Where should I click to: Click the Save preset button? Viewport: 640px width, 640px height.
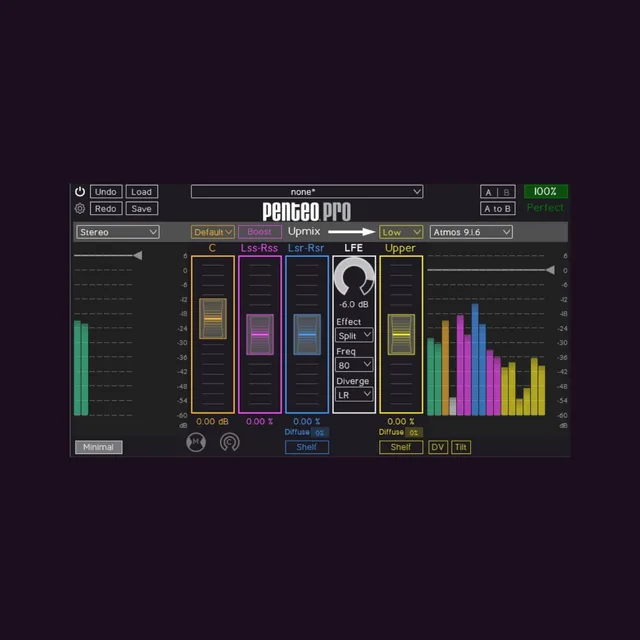point(142,209)
